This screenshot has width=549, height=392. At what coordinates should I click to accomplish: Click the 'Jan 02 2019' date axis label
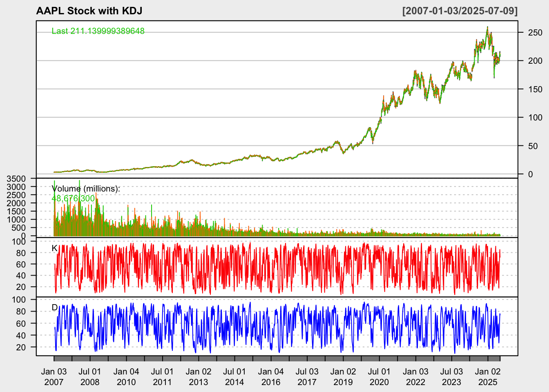tap(343, 377)
